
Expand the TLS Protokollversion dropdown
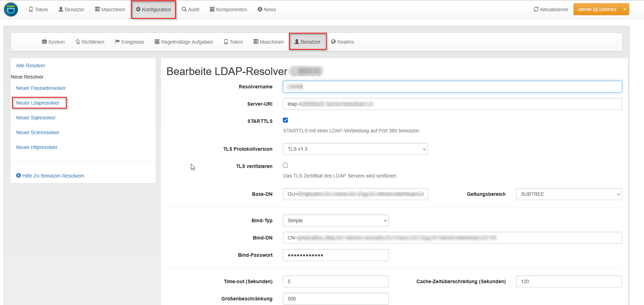(x=355, y=149)
